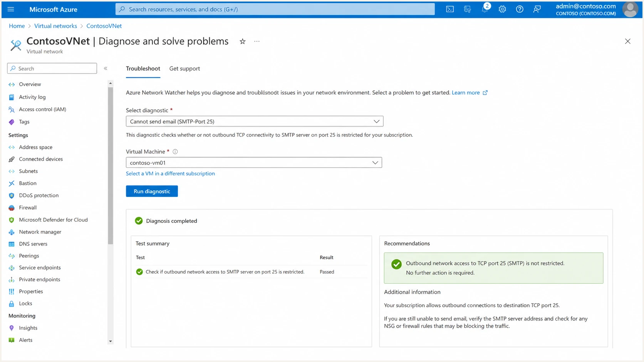Image resolution: width=644 pixels, height=362 pixels.
Task: Click the sidebar scrollbar thumb
Action: click(111, 165)
